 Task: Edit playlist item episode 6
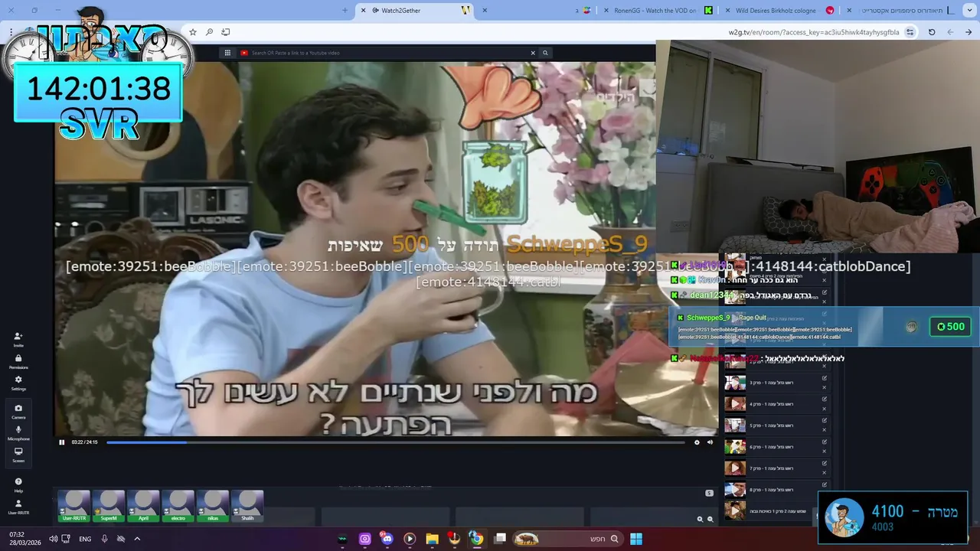(x=825, y=442)
